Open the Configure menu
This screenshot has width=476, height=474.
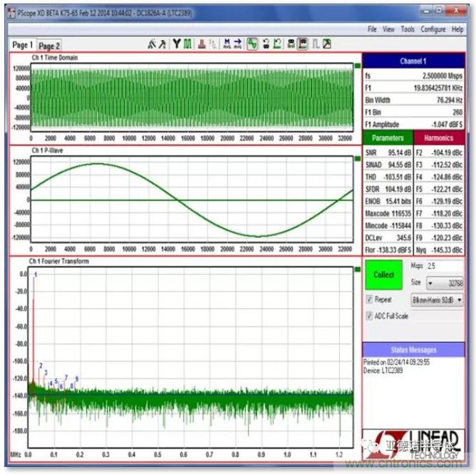[433, 29]
